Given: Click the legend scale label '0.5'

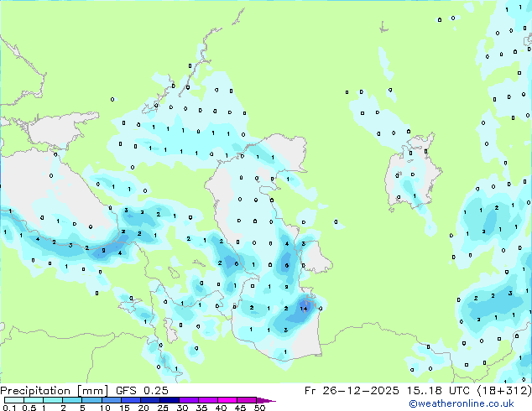Looking at the screenshot, I should [x=29, y=408].
